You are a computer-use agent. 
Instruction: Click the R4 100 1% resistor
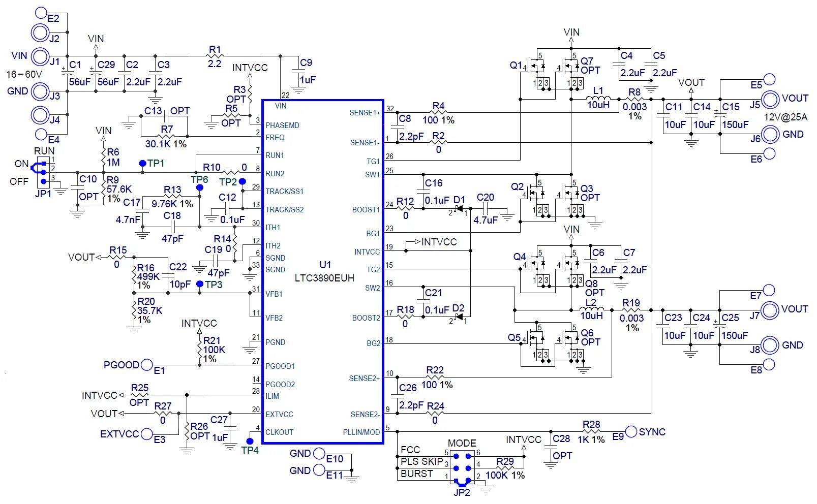(438, 112)
